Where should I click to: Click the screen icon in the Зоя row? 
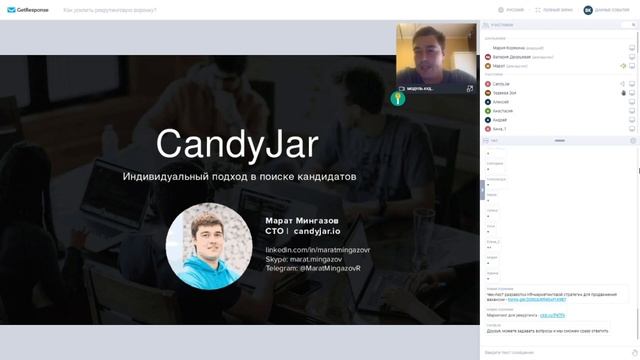[632, 93]
